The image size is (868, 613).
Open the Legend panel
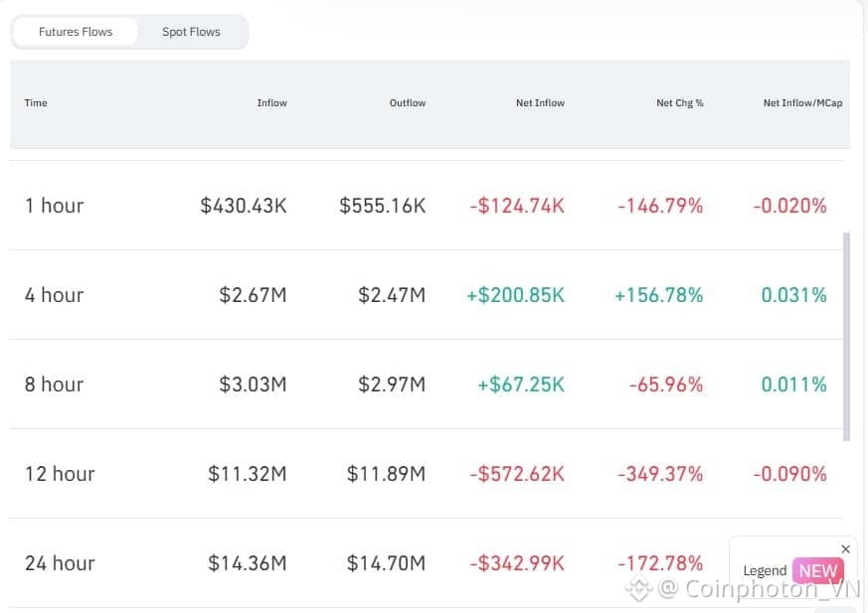click(x=765, y=569)
